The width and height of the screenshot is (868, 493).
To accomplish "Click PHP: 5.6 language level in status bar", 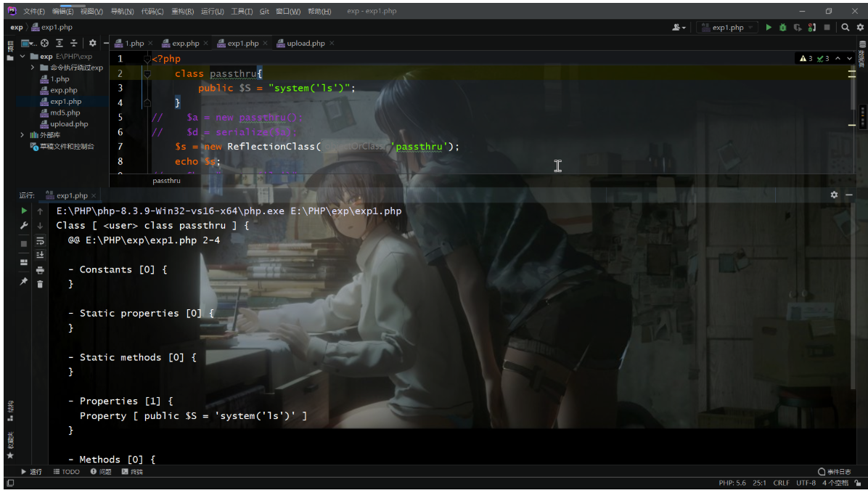I will [x=732, y=483].
